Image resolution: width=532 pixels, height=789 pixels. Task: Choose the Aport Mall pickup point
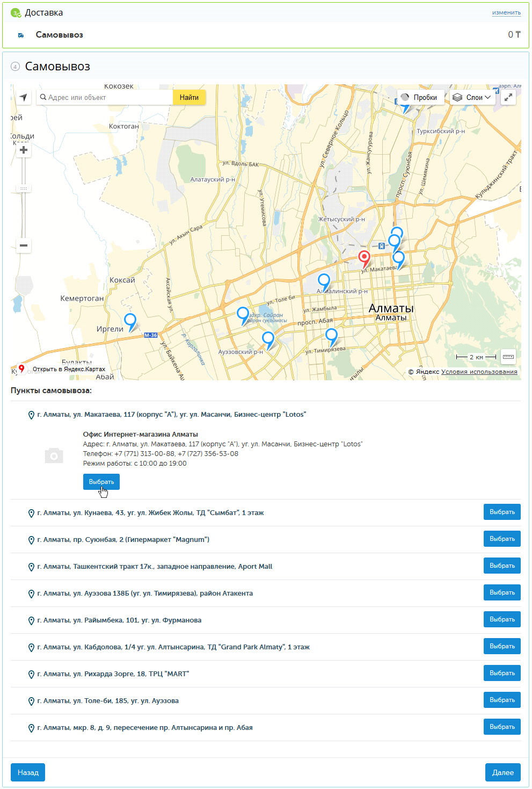tap(501, 566)
